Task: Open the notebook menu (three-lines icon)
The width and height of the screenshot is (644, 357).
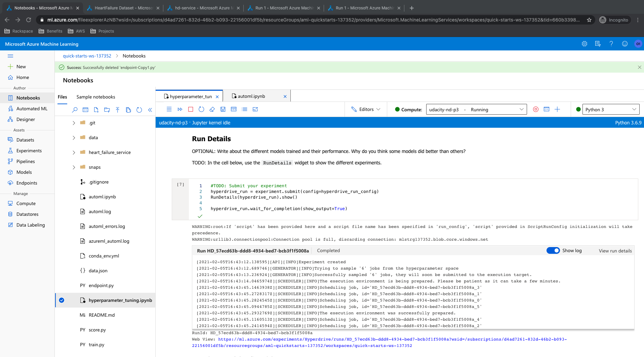Action: point(169,109)
